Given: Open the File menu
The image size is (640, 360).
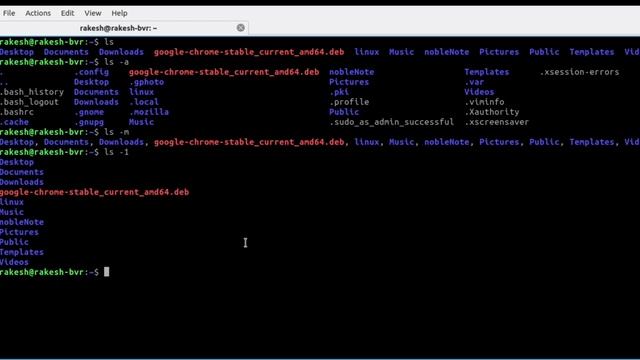Looking at the screenshot, I should 9,13.
